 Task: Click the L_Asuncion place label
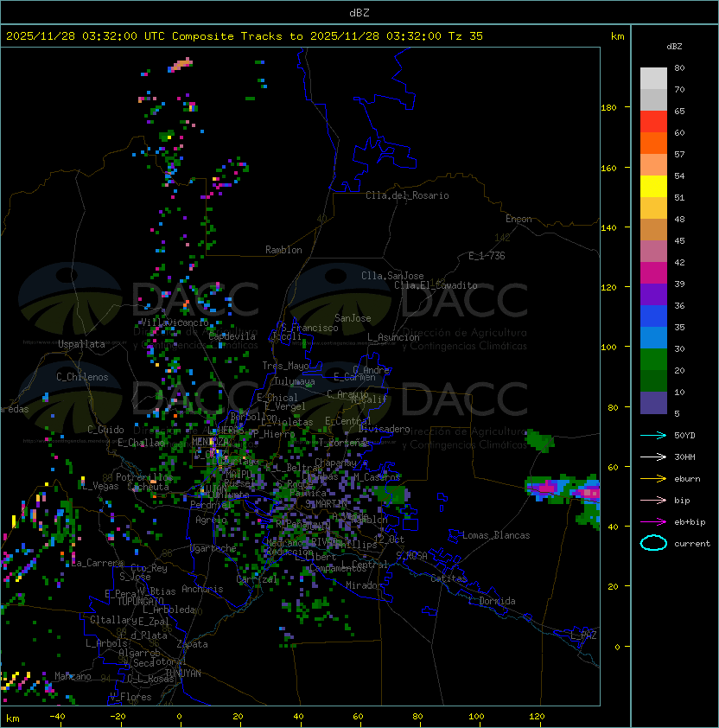pos(393,337)
